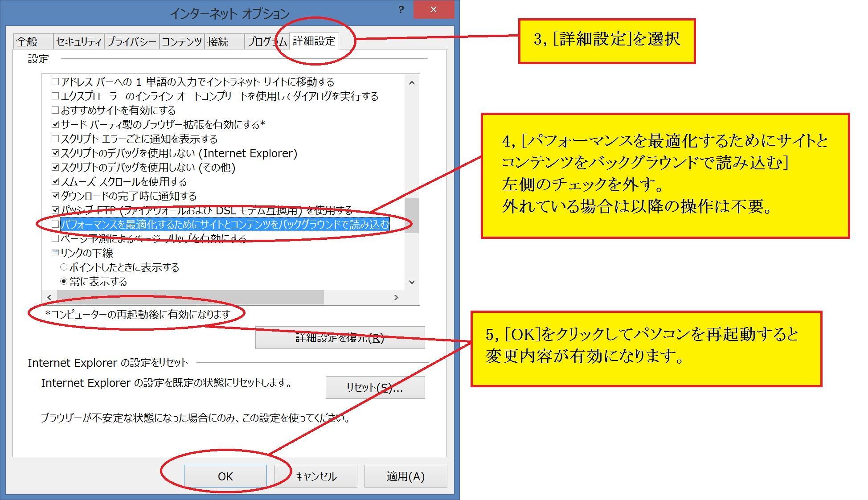Screen dimensions: 868x500
Task: Switch to the プログラム tab
Action: click(x=266, y=41)
